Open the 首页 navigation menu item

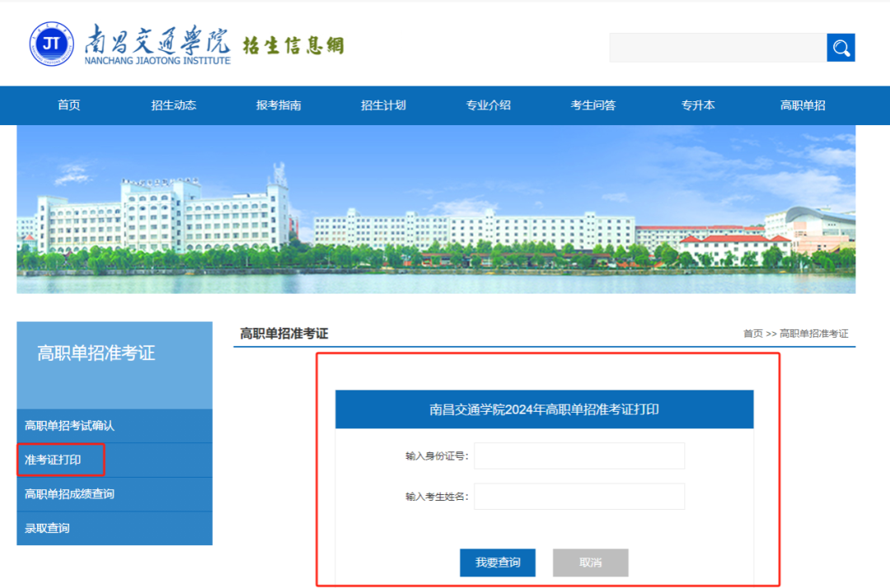[x=68, y=105]
